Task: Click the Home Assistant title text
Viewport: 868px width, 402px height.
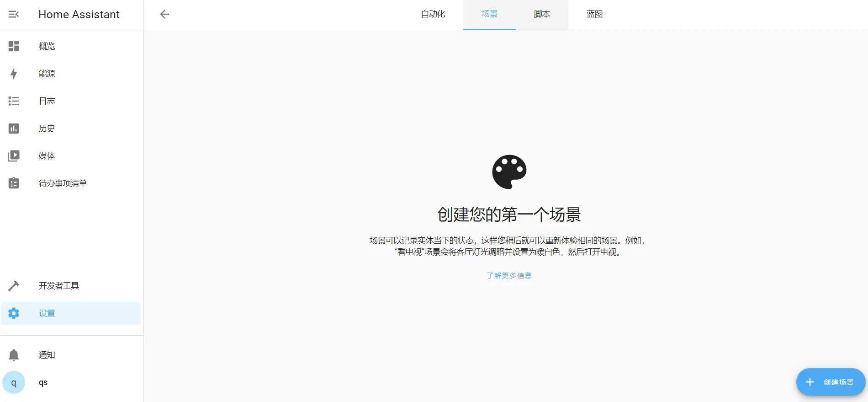Action: point(79,15)
